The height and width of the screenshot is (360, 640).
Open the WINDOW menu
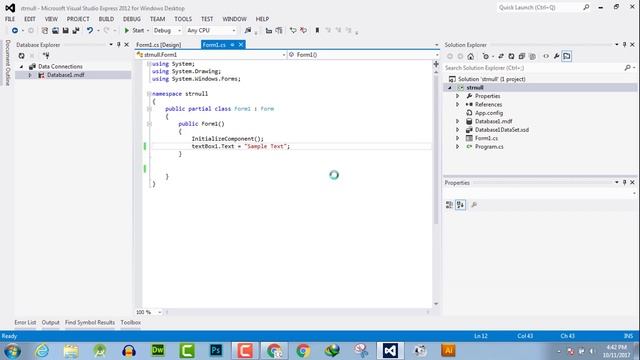click(234, 19)
